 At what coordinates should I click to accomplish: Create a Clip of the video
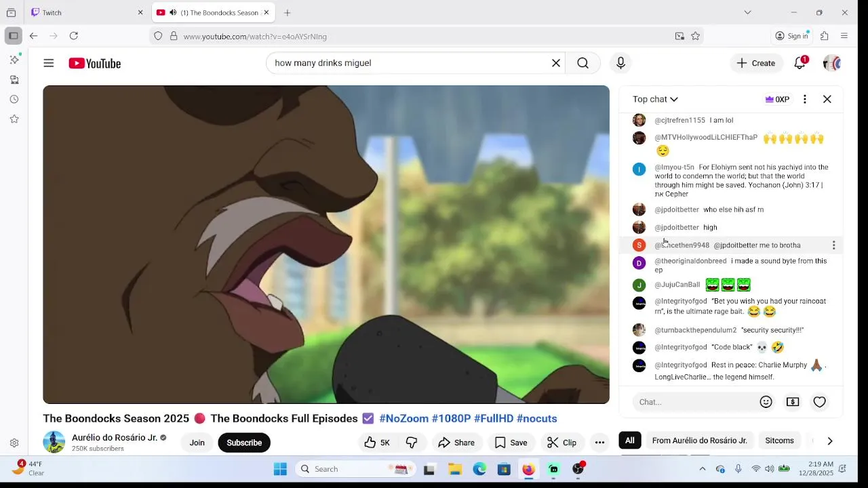point(561,443)
